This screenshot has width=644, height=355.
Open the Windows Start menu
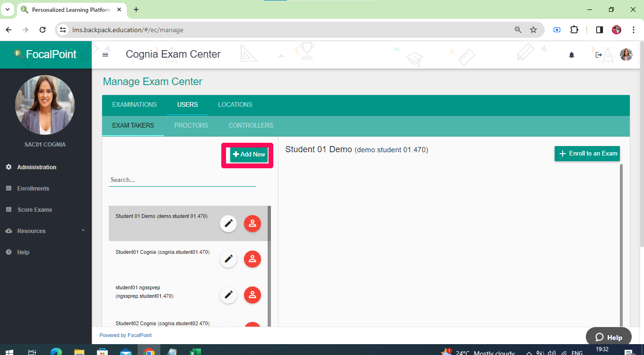[x=9, y=352]
